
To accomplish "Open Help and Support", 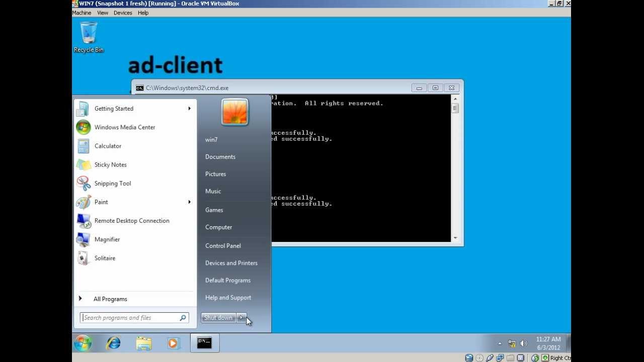I will 228,298.
